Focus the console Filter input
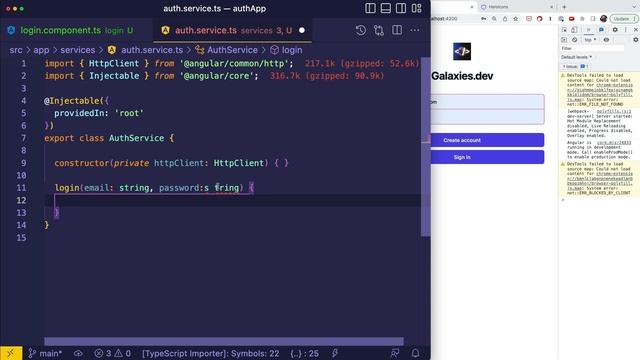This screenshot has width=640, height=360. [592, 48]
